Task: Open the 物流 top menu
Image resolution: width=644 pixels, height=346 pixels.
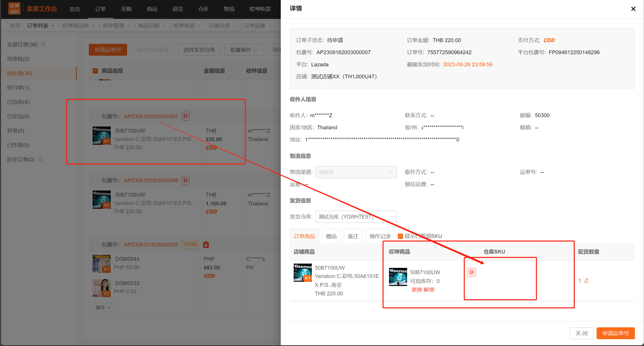Action: click(229, 9)
